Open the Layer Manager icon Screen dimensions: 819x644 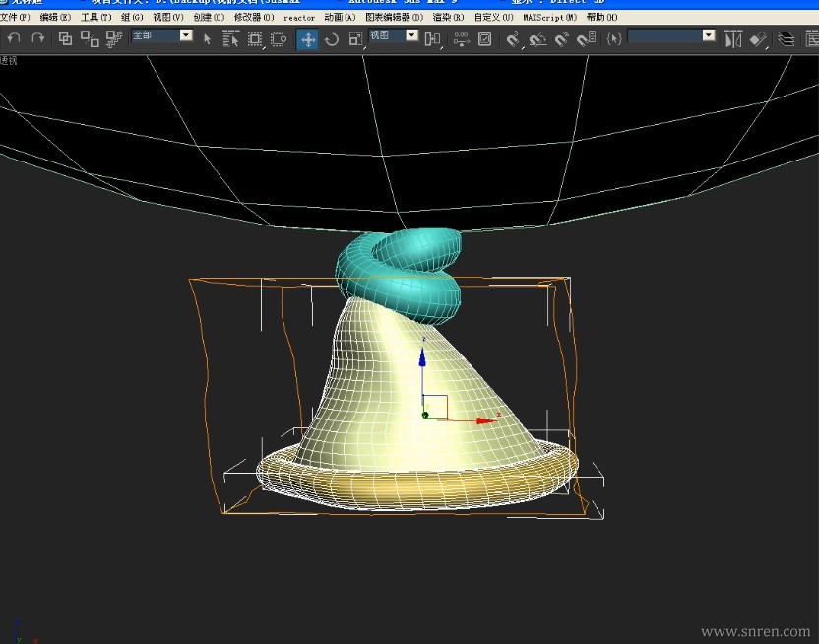787,38
